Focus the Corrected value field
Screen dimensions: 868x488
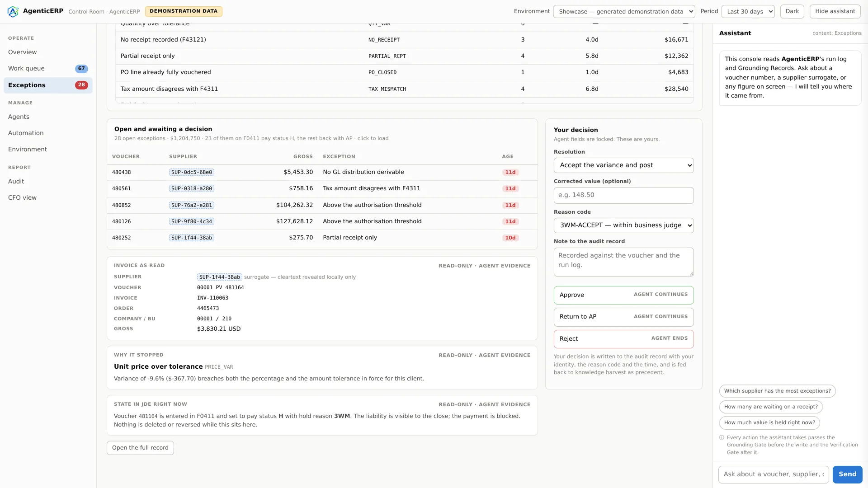pyautogui.click(x=623, y=195)
